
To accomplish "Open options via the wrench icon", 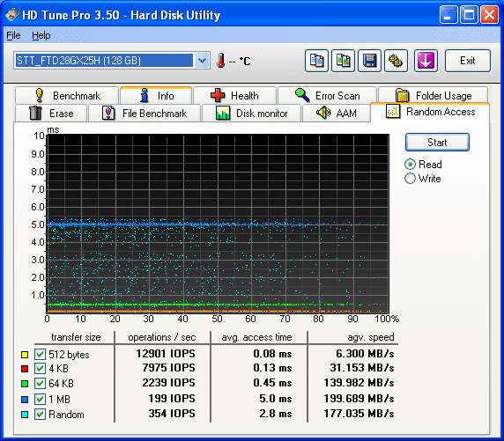I will coord(396,61).
